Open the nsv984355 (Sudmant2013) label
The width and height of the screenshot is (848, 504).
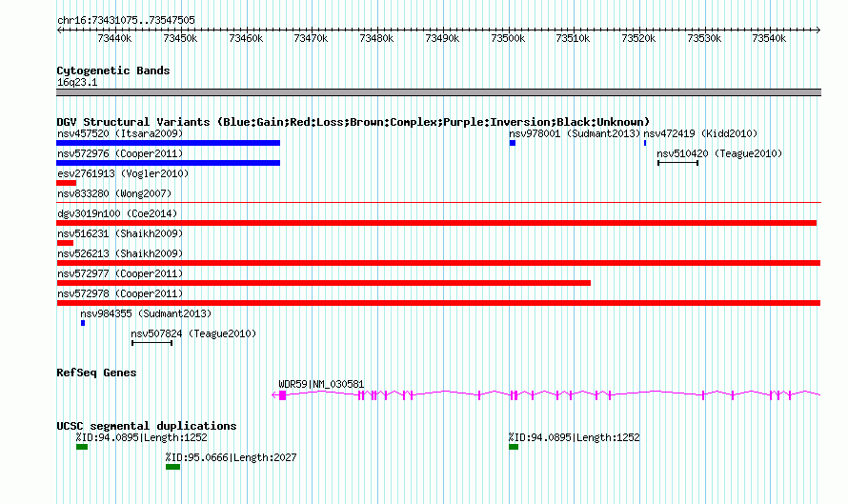tap(146, 313)
